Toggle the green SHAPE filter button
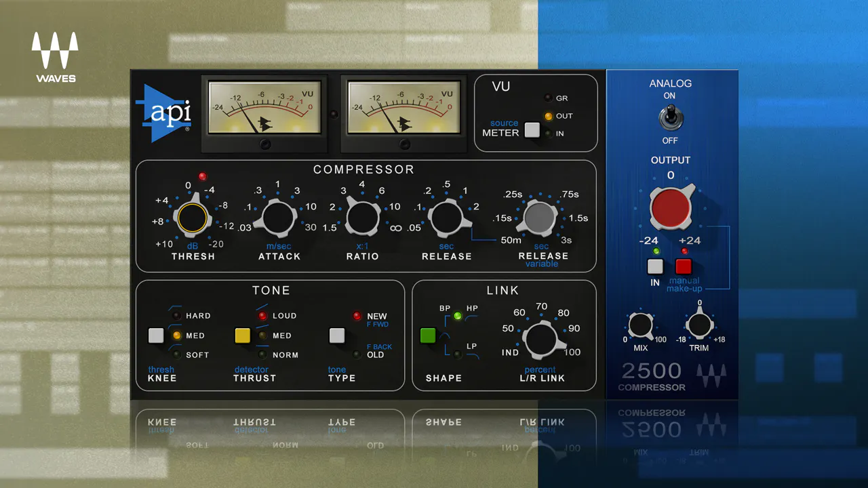This screenshot has height=488, width=868. click(428, 335)
